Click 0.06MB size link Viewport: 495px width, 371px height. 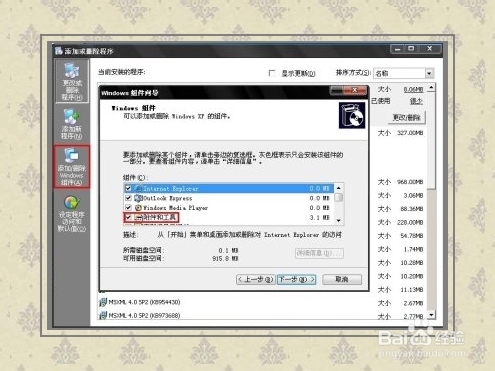pos(413,89)
